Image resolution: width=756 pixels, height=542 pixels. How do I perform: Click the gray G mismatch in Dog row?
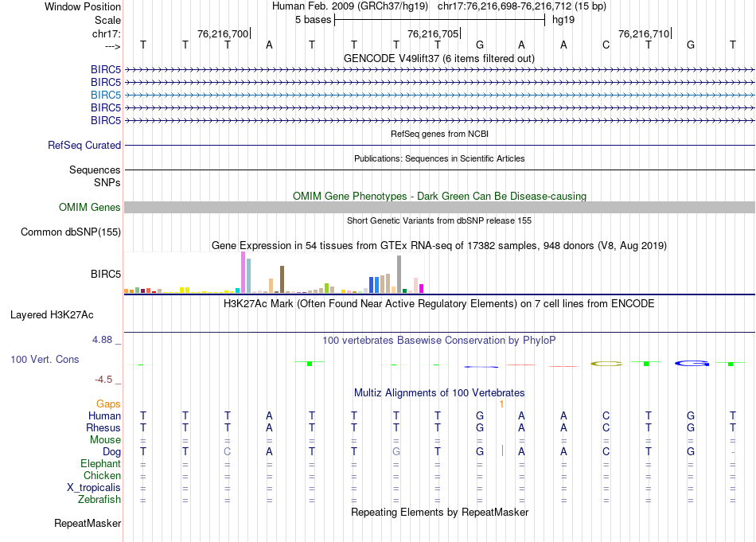396,452
